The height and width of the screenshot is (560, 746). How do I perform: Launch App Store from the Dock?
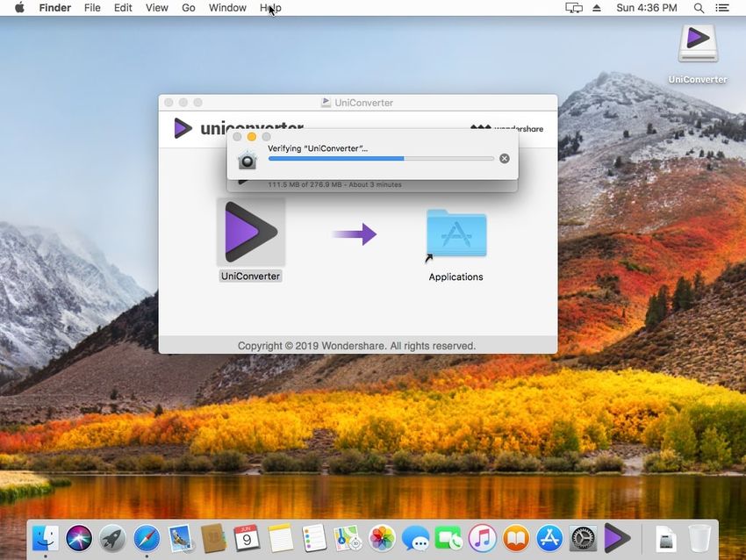coord(549,537)
